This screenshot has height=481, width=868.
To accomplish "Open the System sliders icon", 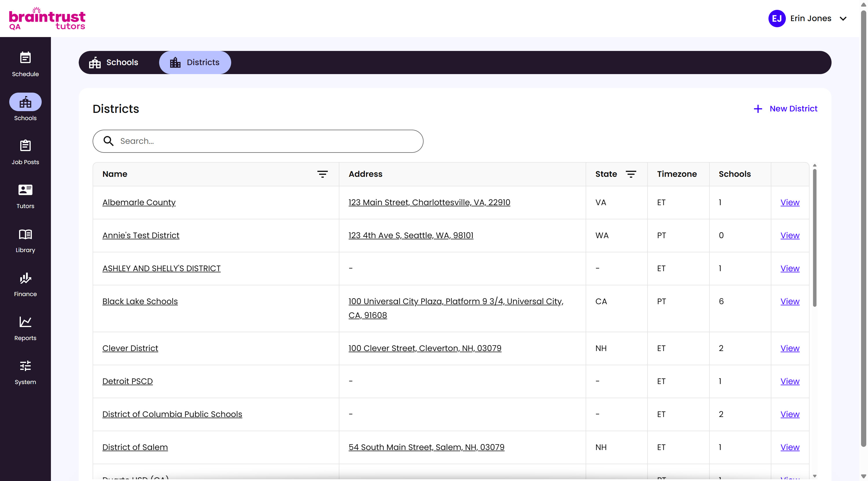I will pyautogui.click(x=25, y=366).
